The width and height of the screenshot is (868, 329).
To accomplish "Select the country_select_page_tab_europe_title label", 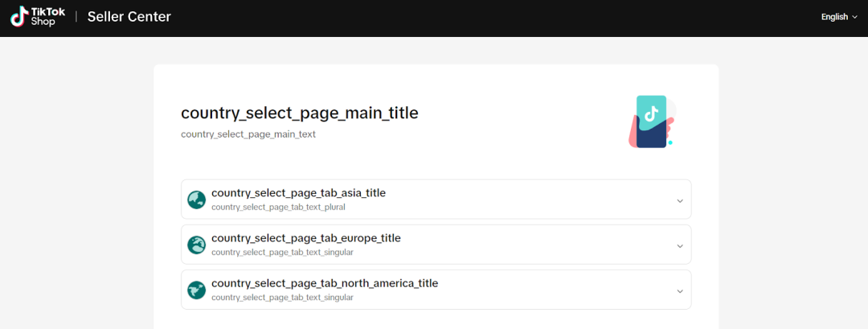I will [305, 238].
